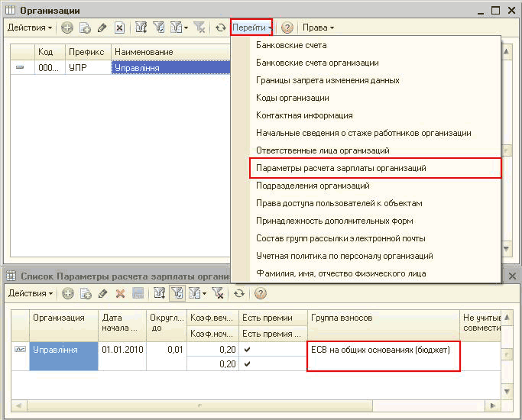Click the pencil edit icon in Организации toolbar
Screen dimensions: 522x420
tap(102, 27)
